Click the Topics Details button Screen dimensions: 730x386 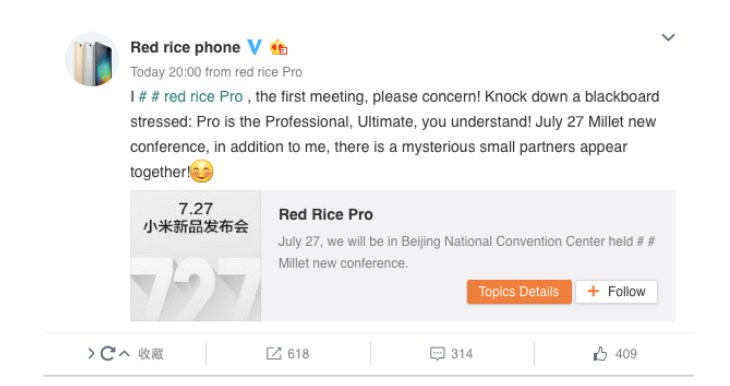pyautogui.click(x=519, y=291)
